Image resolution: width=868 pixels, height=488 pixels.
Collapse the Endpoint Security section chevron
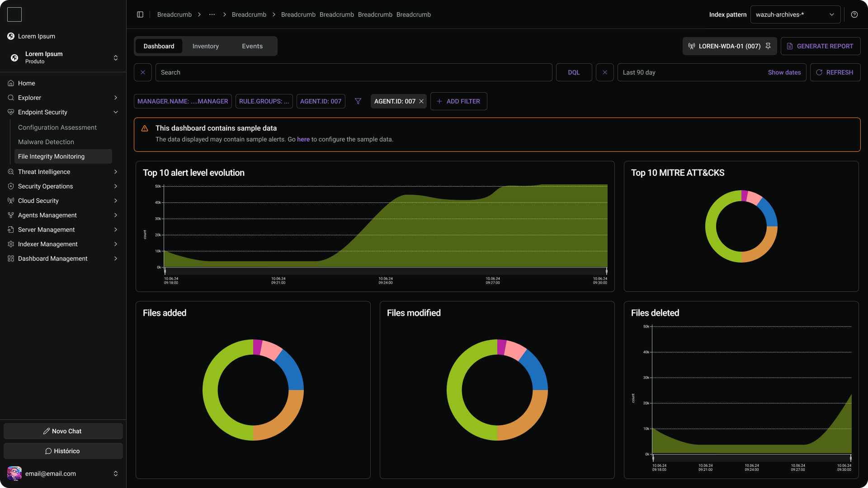point(116,112)
